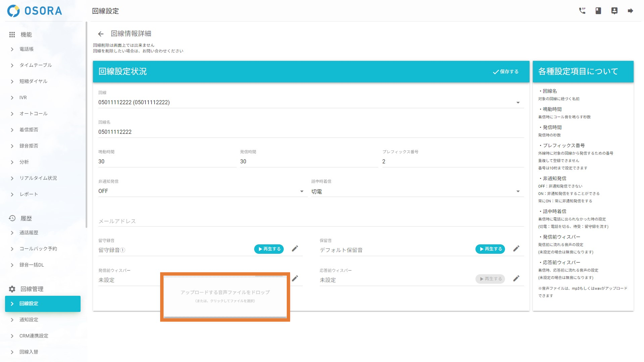Select 通話履歴 in the sidebar

(29, 233)
